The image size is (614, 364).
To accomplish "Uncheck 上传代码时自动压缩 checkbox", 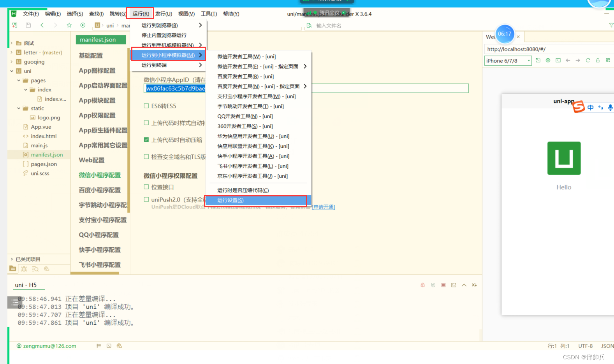I will pos(146,140).
